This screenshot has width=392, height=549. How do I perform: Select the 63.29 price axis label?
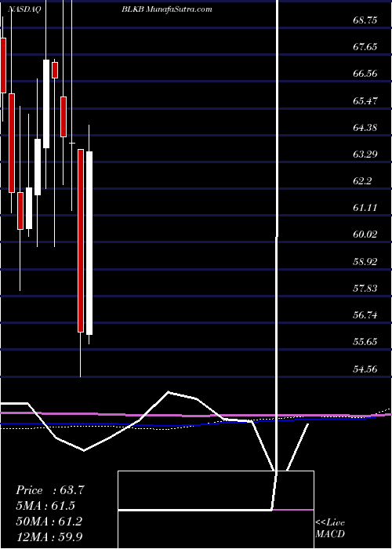365,154
